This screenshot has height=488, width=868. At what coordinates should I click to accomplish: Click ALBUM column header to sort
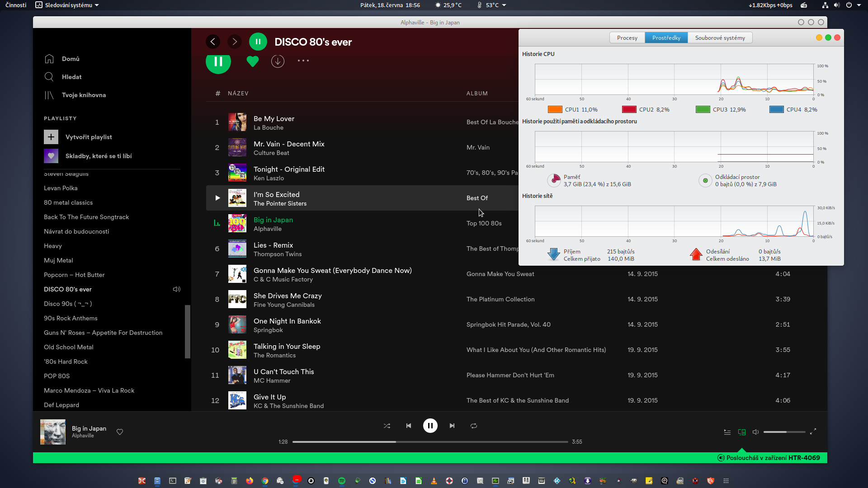pyautogui.click(x=477, y=94)
